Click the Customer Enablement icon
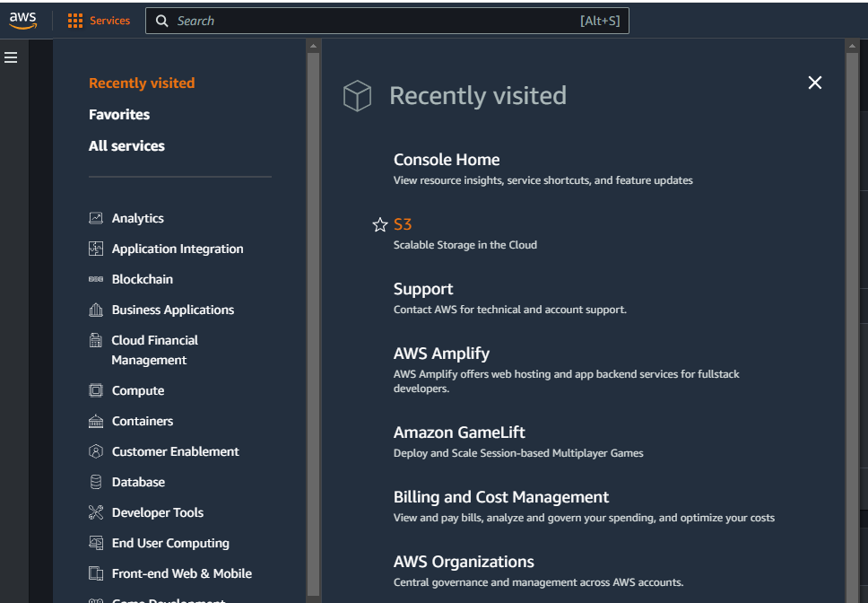 (x=96, y=451)
